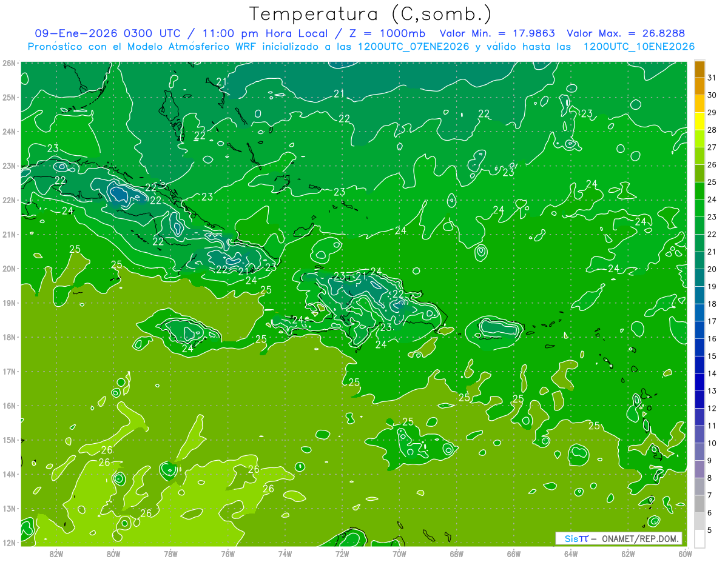Click legend value 25 on the color scale

point(712,182)
